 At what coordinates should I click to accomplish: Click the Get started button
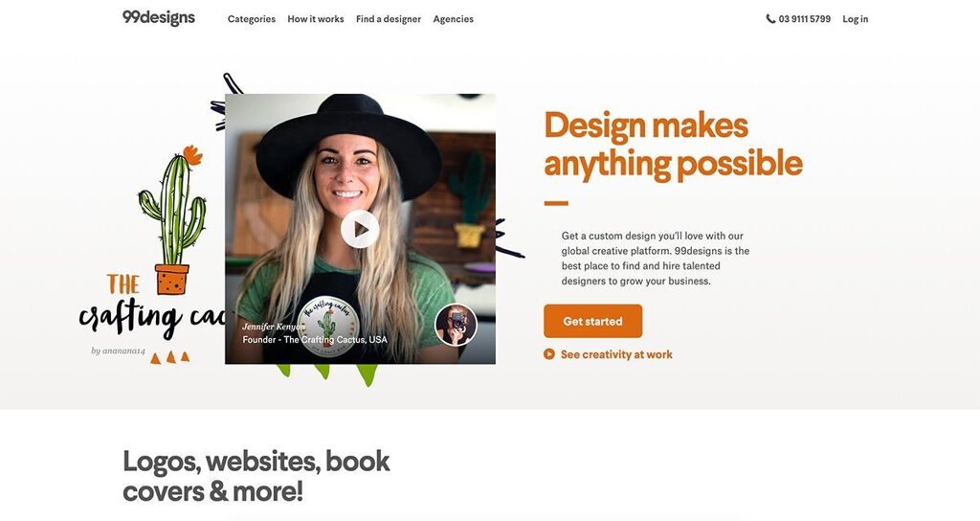pyautogui.click(x=592, y=321)
